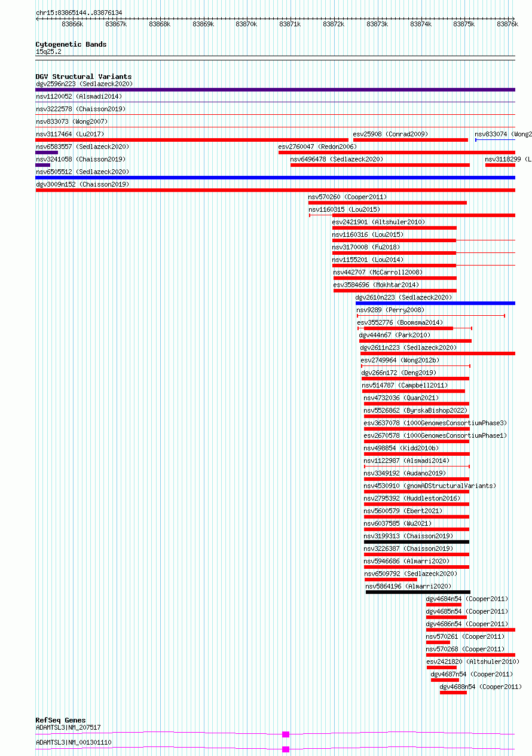This screenshot has height=756, width=532.
Task: Select the nsv1155201 (Lou2014) label
Action: click(368, 260)
